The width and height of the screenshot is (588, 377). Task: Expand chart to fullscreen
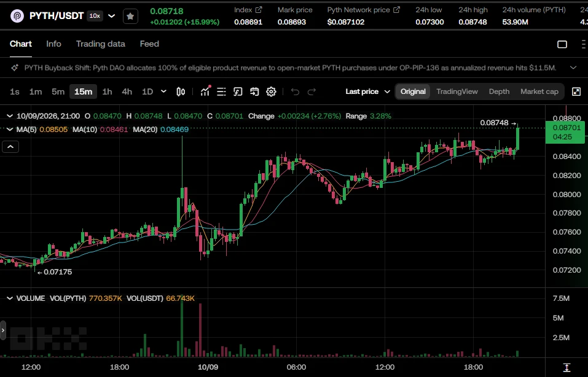576,91
